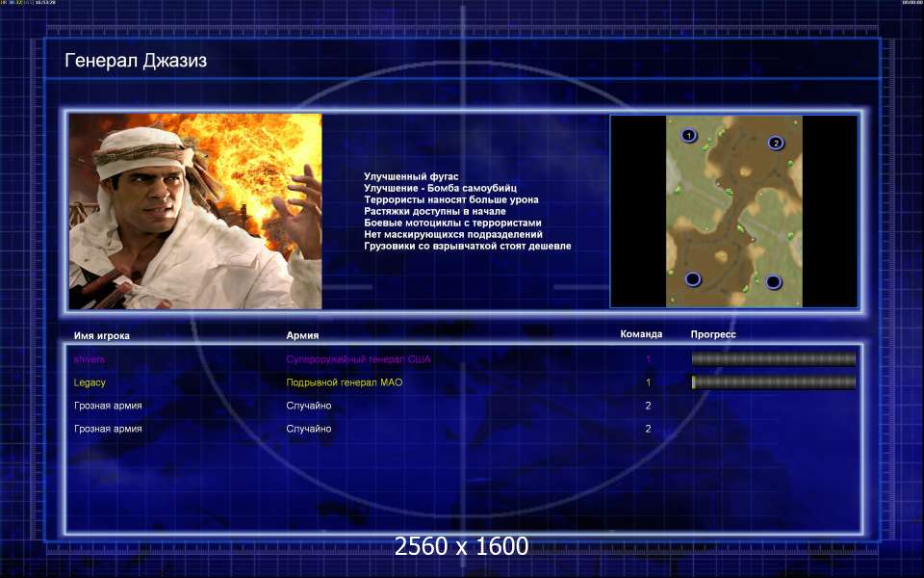Click 'Подрывной генерал МАО' army entry
924x578 pixels.
click(x=345, y=382)
